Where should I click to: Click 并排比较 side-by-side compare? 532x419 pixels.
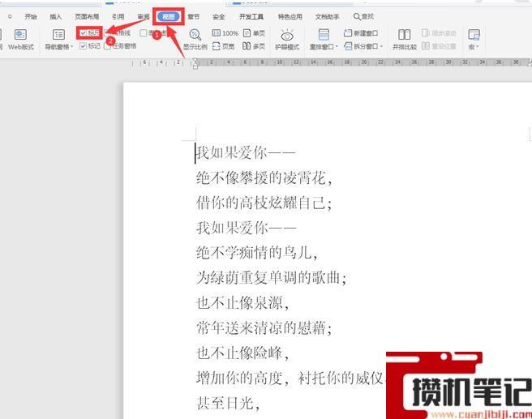tap(405, 40)
